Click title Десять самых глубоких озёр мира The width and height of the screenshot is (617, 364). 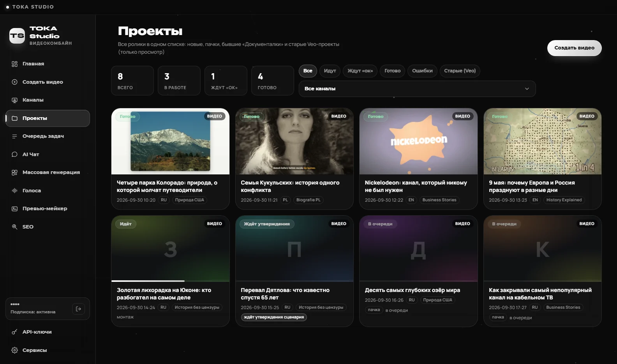click(413, 290)
